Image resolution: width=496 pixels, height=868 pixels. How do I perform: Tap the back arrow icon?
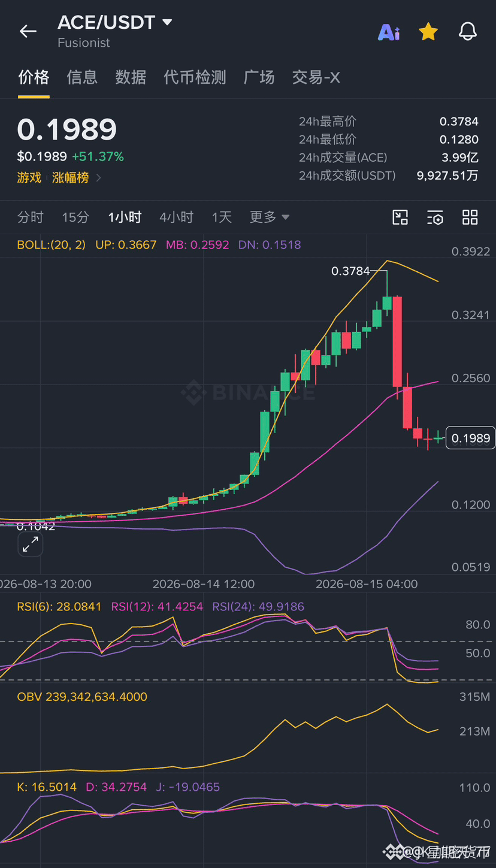tap(28, 31)
